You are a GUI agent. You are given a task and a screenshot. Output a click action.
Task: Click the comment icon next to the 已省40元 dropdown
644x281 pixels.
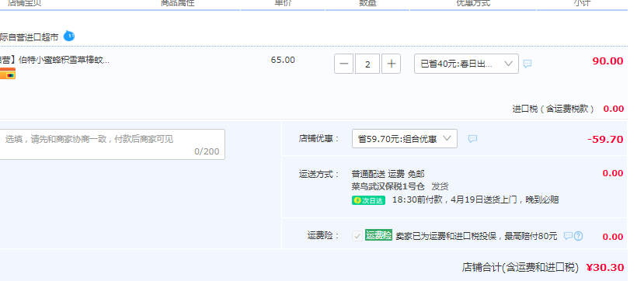click(x=527, y=64)
